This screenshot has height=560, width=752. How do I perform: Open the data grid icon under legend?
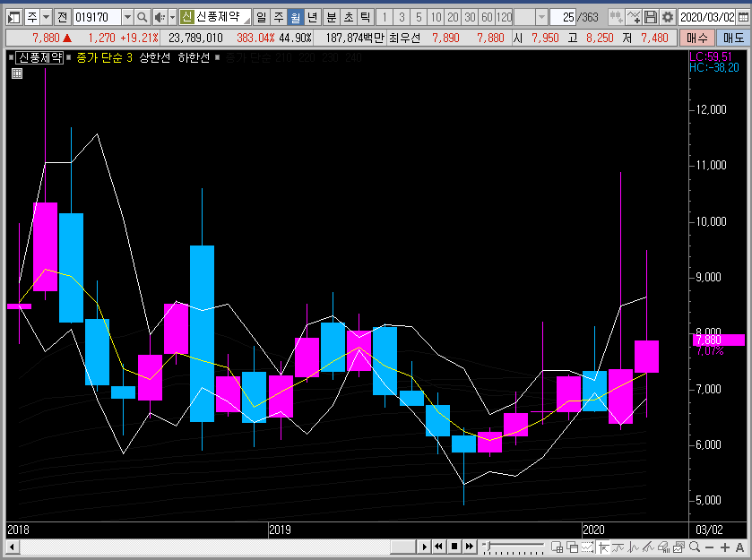[17, 73]
